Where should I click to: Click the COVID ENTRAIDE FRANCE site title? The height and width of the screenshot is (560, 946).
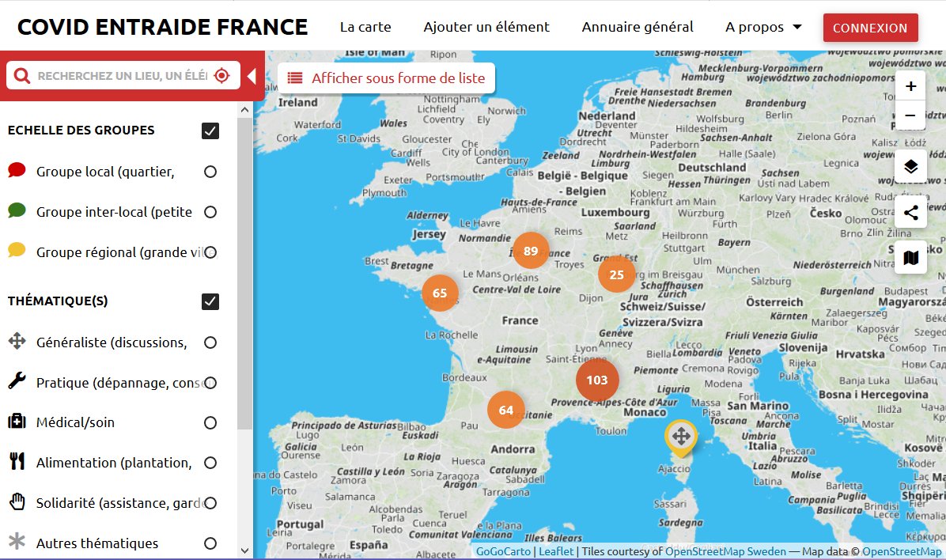(x=162, y=27)
